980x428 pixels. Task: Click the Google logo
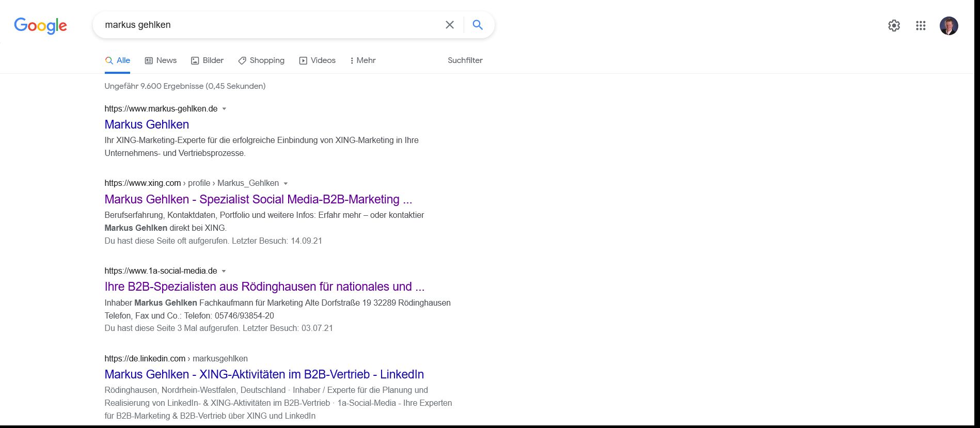pyautogui.click(x=40, y=25)
